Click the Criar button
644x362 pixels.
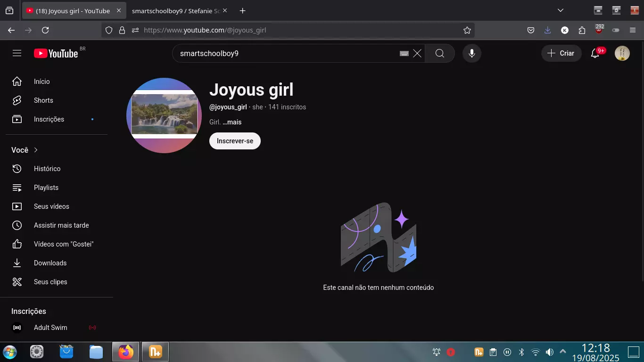(x=561, y=53)
